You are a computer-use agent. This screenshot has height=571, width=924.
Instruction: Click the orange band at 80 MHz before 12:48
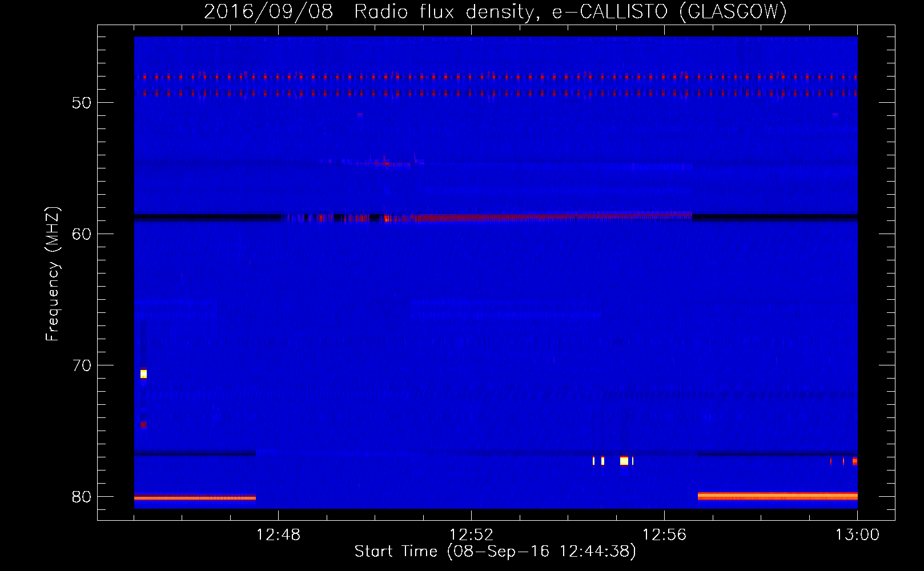[195, 498]
